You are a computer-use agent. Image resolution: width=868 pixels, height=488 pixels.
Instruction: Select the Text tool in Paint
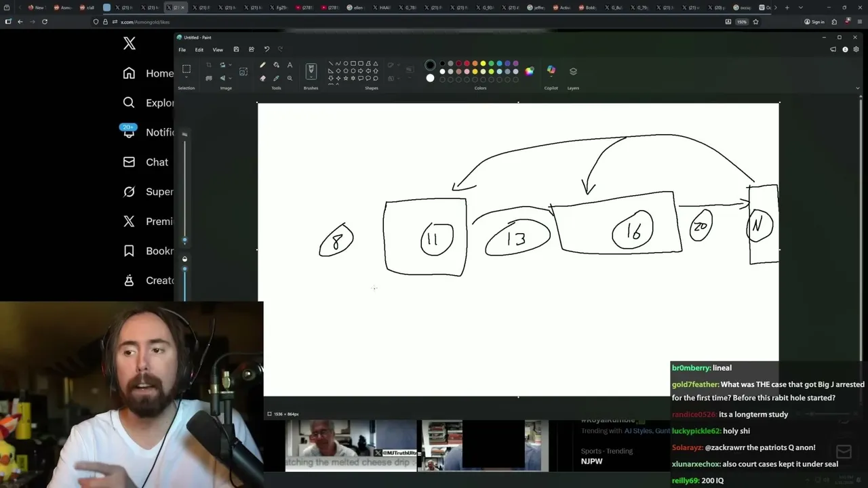290,65
